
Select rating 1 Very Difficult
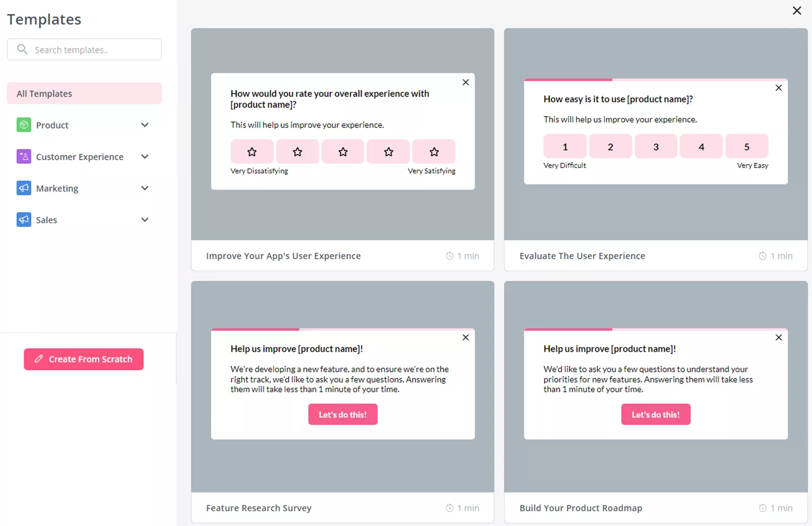(564, 146)
